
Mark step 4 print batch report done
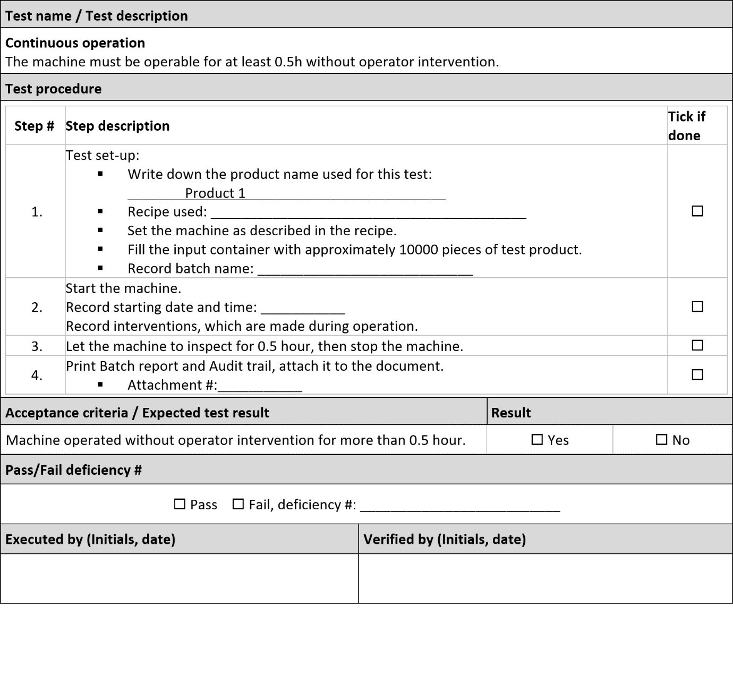pyautogui.click(x=697, y=375)
